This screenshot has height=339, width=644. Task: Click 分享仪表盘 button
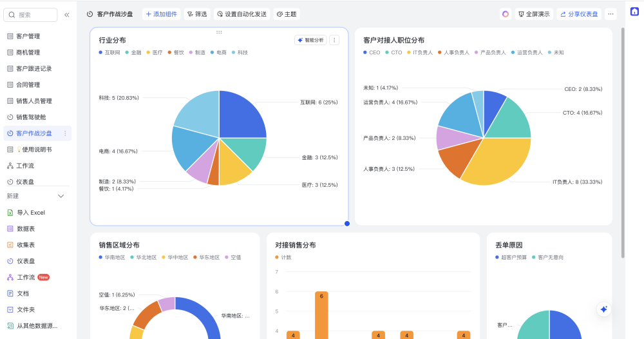(x=579, y=14)
